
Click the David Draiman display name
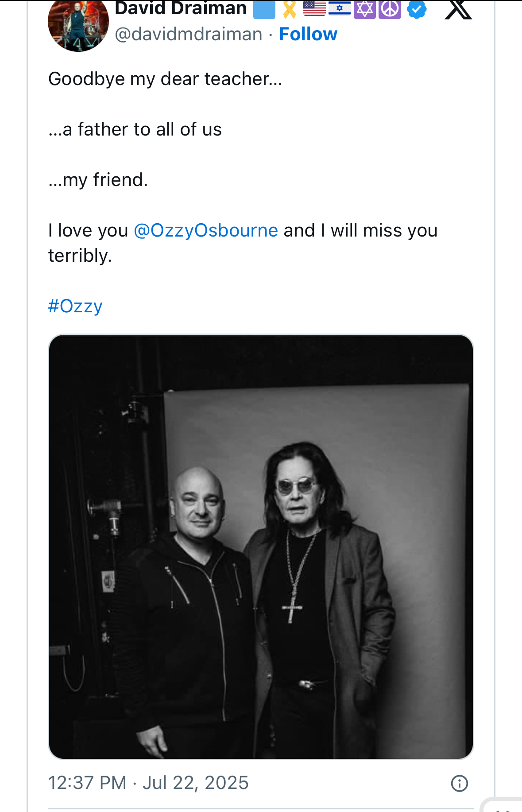[x=181, y=8]
